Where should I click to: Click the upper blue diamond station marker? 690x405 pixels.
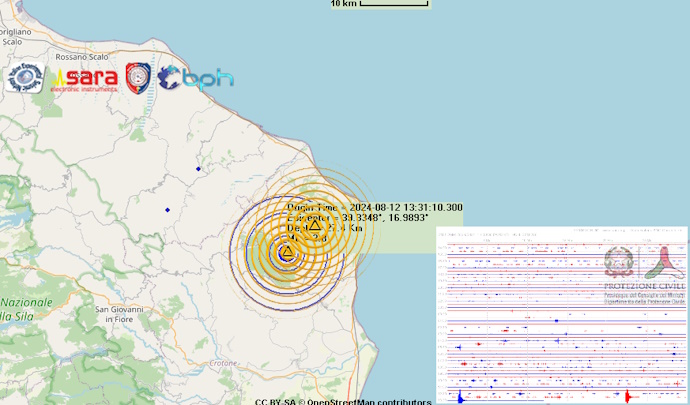coord(198,168)
